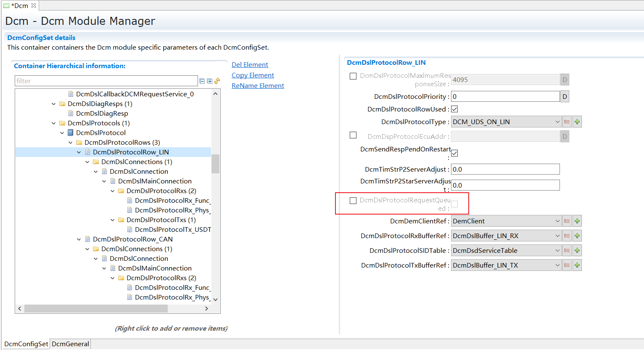644x350 pixels.
Task: Click the red list icon beside DcmDslProtocolSIDTable
Action: coord(567,251)
